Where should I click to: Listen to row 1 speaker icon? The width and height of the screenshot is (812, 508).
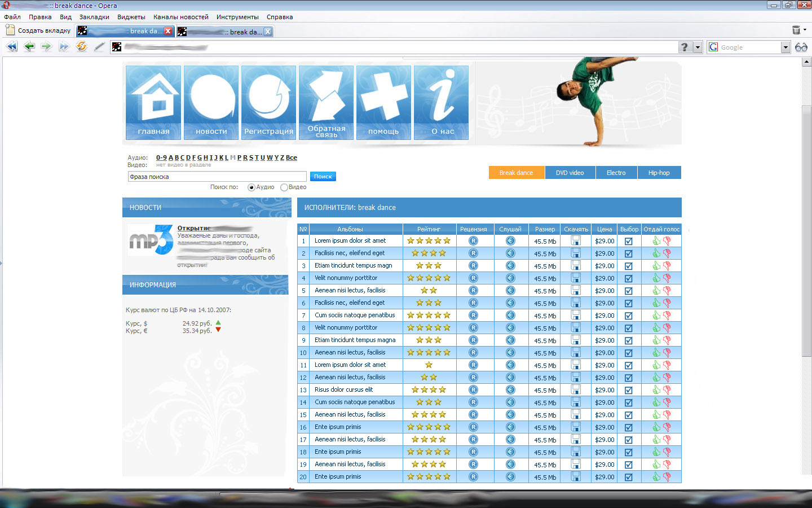click(510, 240)
